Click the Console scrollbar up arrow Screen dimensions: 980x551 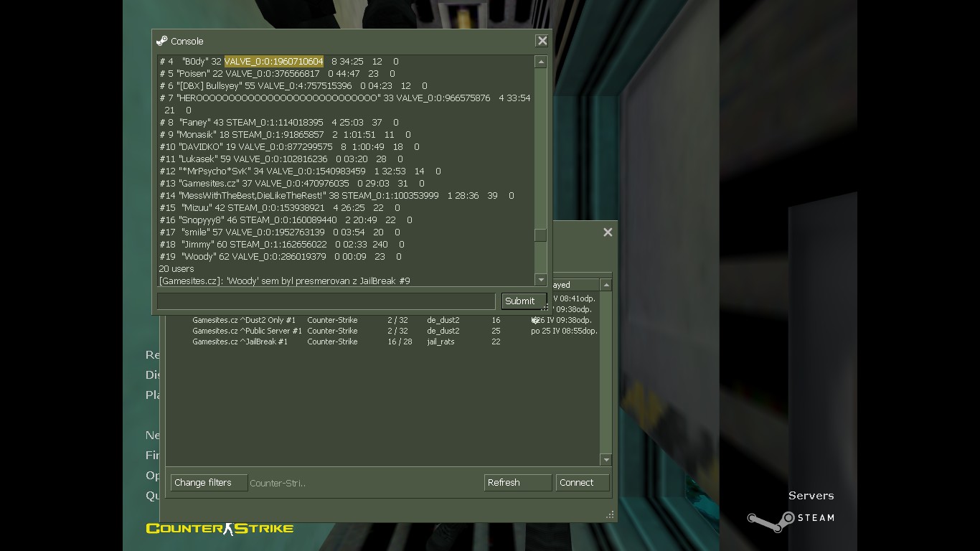click(541, 62)
